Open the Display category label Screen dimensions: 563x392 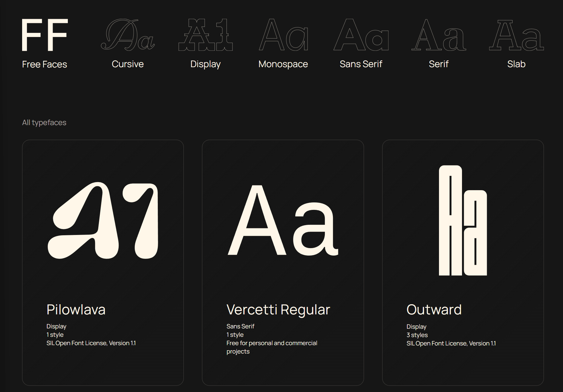[206, 64]
